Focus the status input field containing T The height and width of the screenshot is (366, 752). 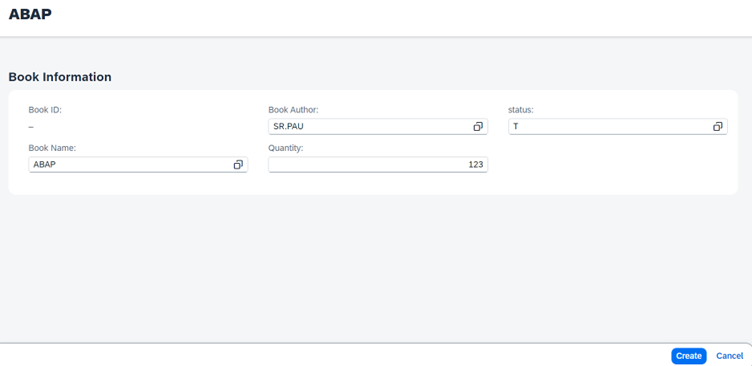coord(618,127)
